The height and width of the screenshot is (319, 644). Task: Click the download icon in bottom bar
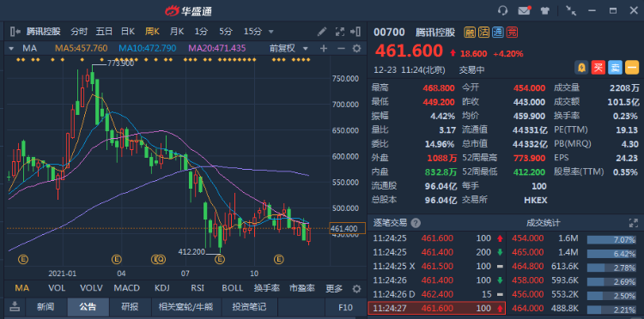point(15,306)
